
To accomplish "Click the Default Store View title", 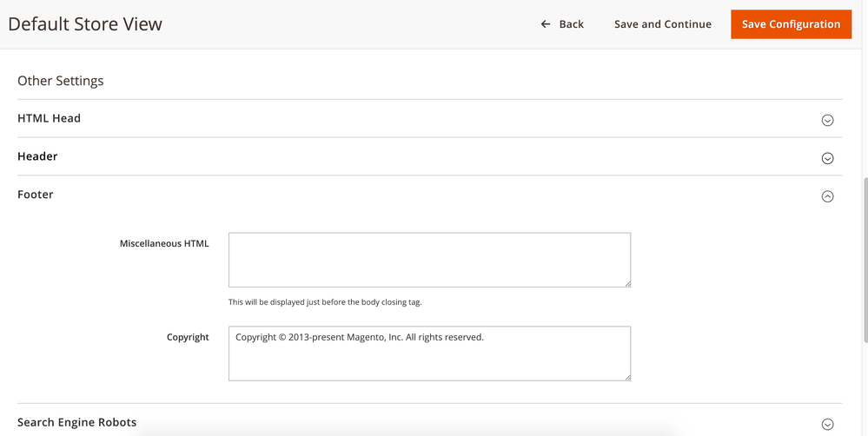I will click(85, 24).
